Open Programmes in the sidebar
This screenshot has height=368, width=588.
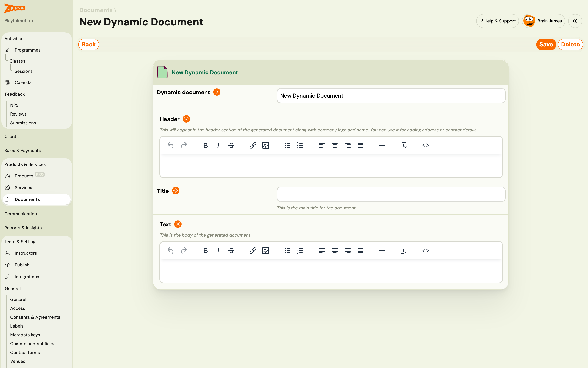click(27, 50)
